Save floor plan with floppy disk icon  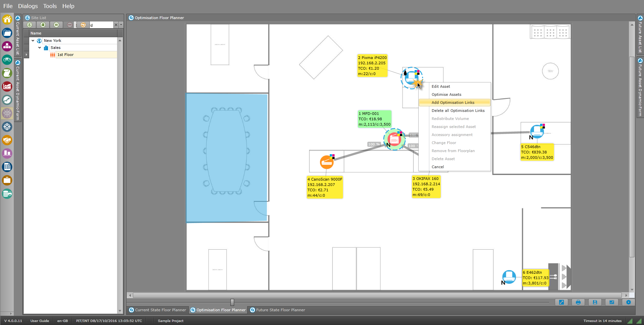coord(595,302)
